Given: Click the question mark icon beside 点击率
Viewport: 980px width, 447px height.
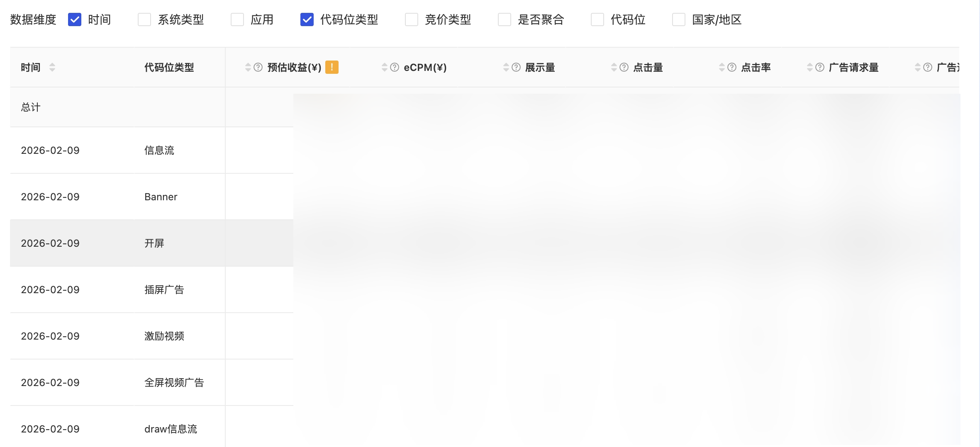Looking at the screenshot, I should 732,67.
